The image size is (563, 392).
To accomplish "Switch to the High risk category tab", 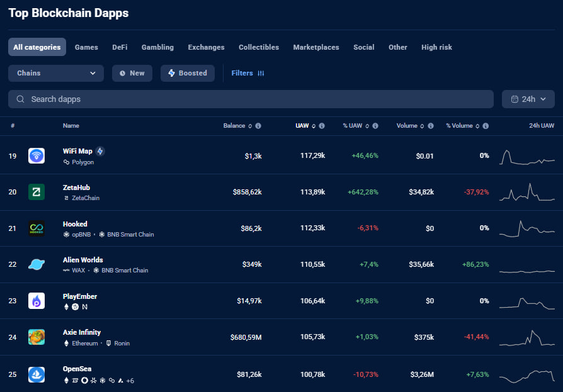I will (x=436, y=47).
